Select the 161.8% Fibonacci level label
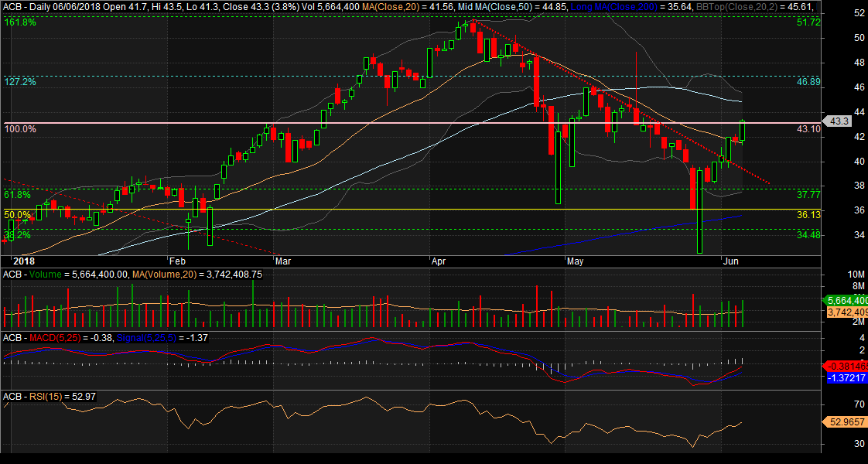Viewport: 868px width, 464px height. tap(19, 22)
